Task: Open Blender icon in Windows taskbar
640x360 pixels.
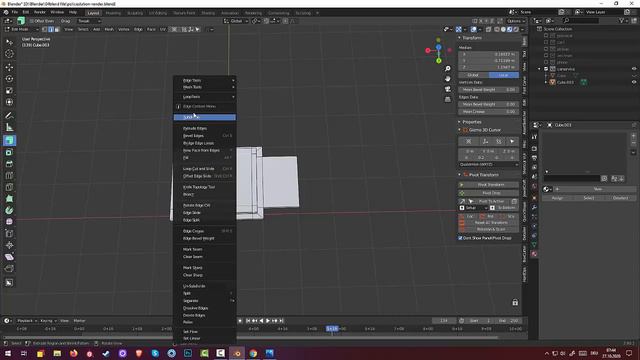Action: click(x=237, y=353)
